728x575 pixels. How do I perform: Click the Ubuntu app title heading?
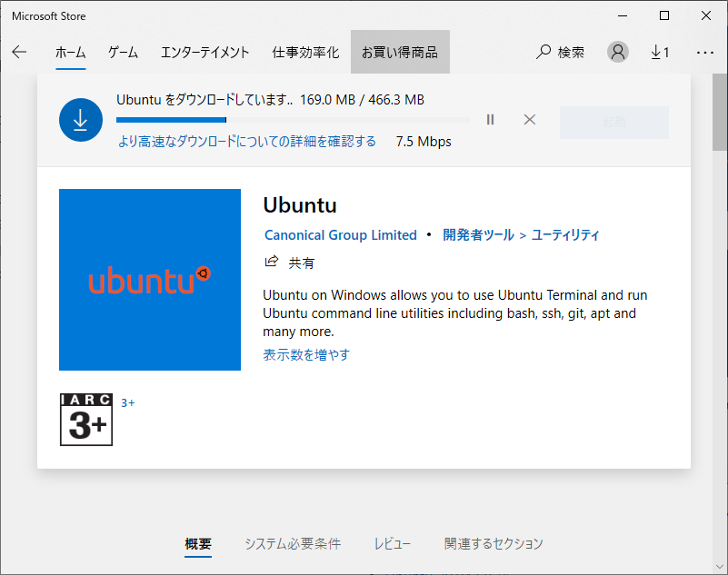click(300, 205)
